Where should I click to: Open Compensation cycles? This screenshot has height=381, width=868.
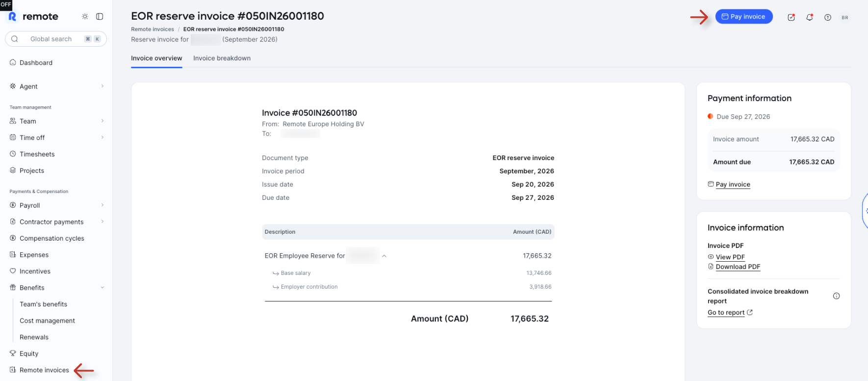[52, 239]
